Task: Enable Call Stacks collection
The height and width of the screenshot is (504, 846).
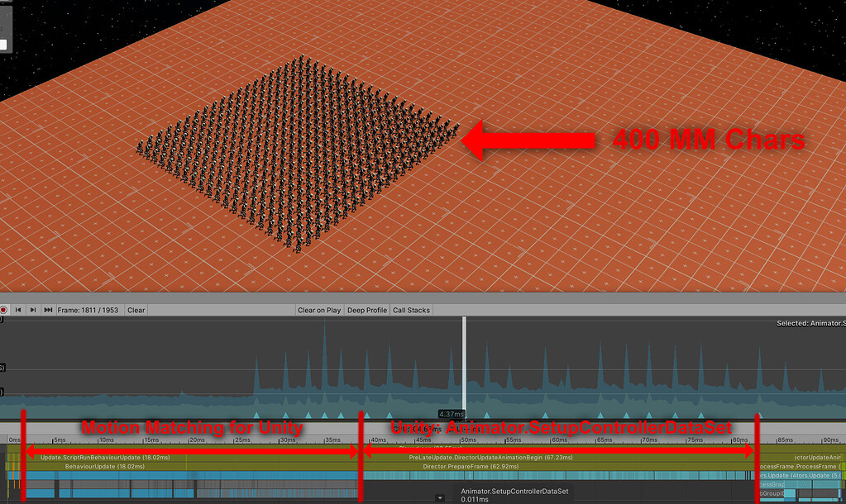Action: (x=412, y=310)
